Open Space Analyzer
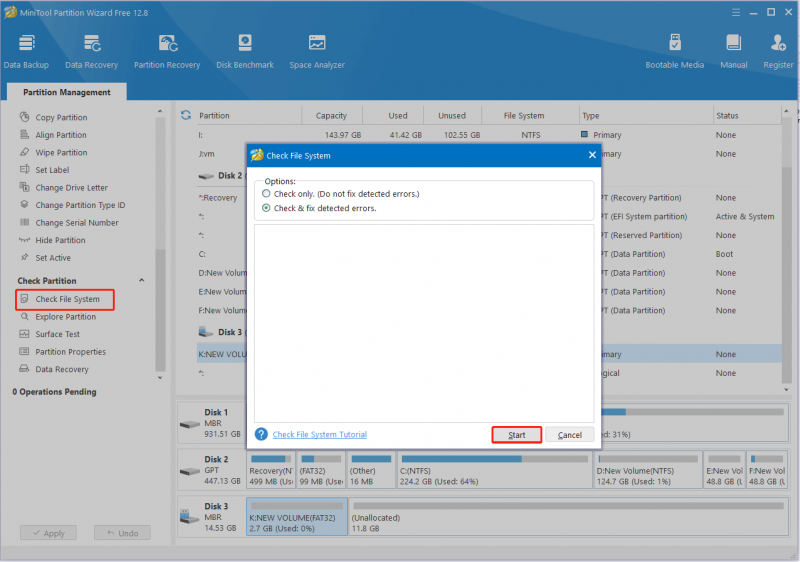Viewport: 800px width, 562px height. pos(317,51)
